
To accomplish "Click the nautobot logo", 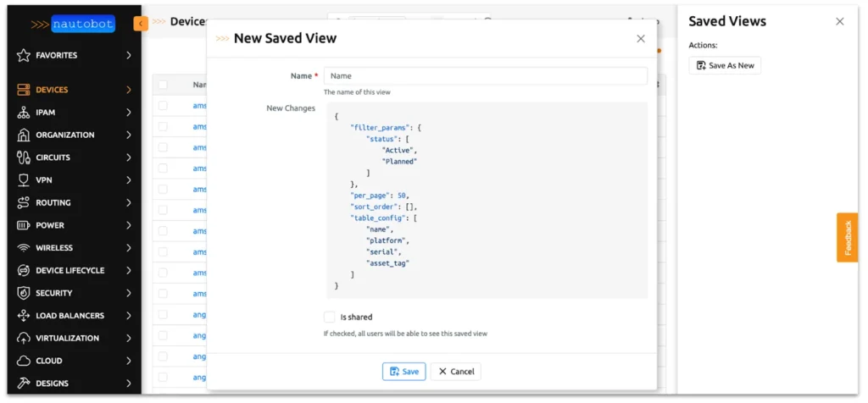I will 73,24.
